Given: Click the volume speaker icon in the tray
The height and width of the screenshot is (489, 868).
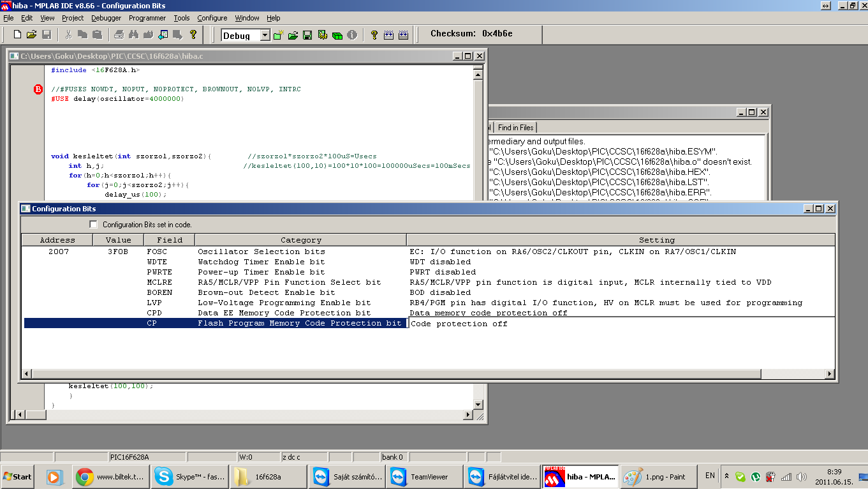Looking at the screenshot, I should point(802,477).
